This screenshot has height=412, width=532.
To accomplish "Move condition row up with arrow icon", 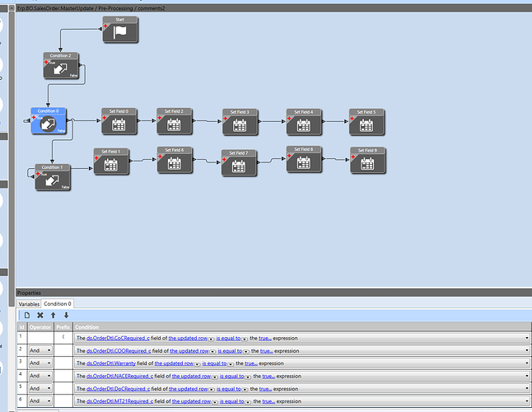I will pyautogui.click(x=54, y=316).
